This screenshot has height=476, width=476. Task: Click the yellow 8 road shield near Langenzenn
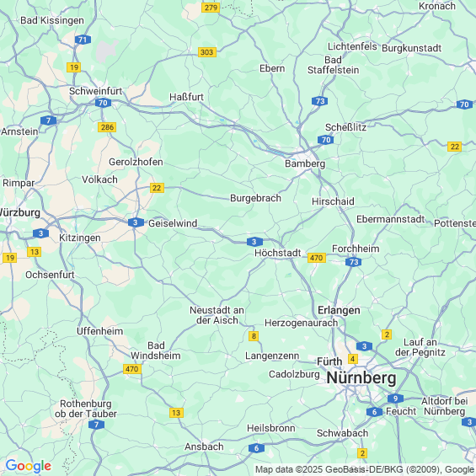(254, 336)
